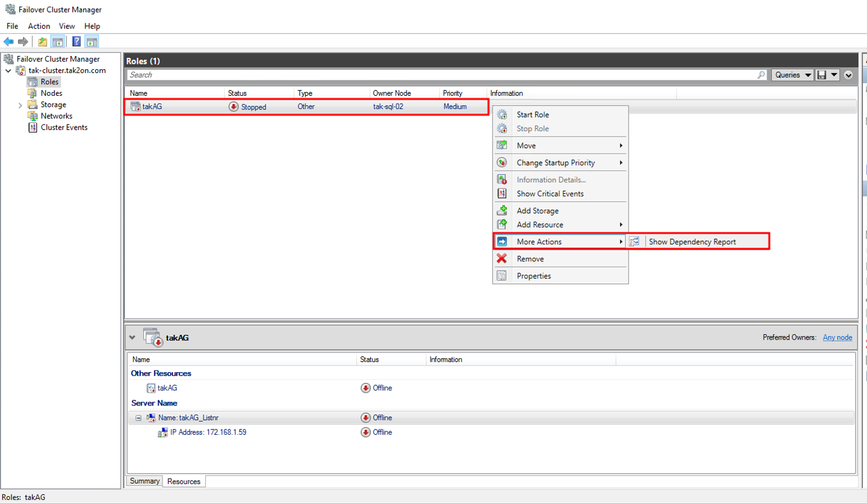
Task: Choose Properties in the context menu
Action: point(560,276)
